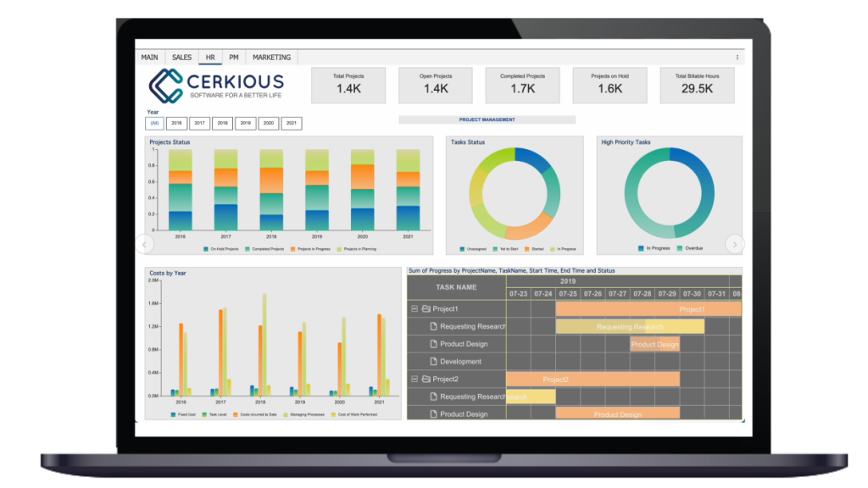Select the (All) year filter
868x488 pixels.
coord(154,124)
